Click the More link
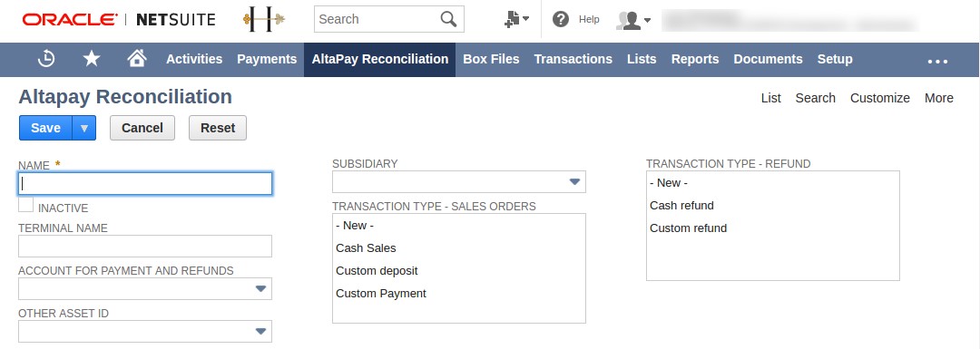This screenshot has height=349, width=980. click(x=939, y=98)
